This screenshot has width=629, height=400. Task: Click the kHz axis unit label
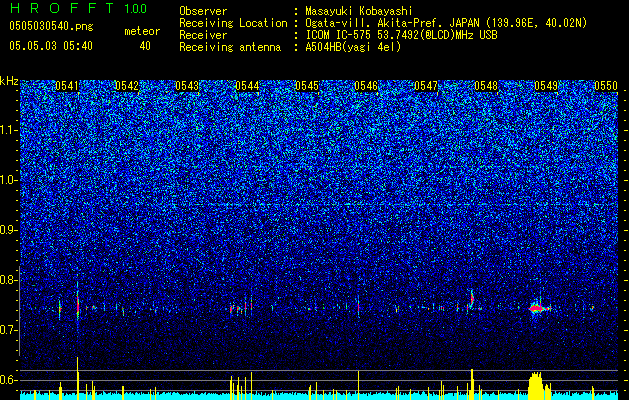click(x=9, y=81)
